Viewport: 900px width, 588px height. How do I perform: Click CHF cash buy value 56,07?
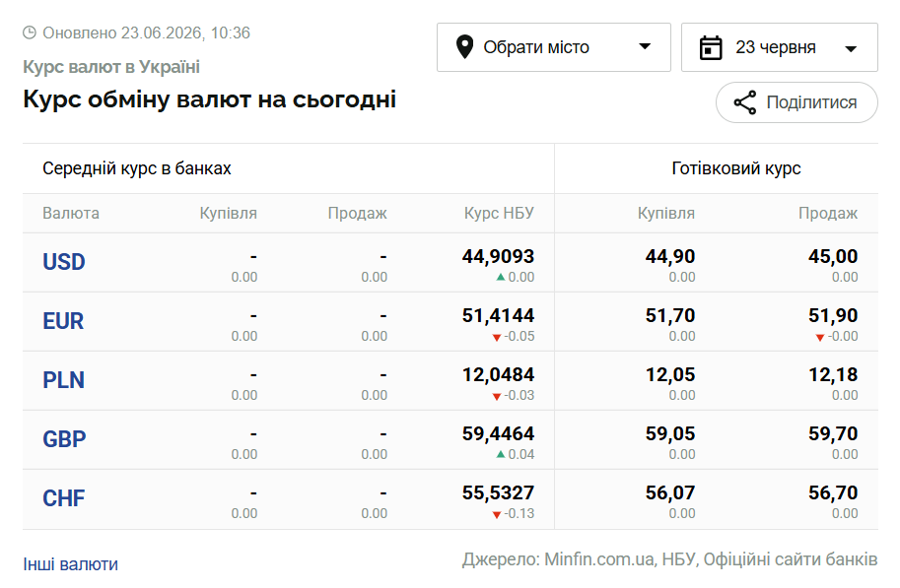[x=670, y=492]
